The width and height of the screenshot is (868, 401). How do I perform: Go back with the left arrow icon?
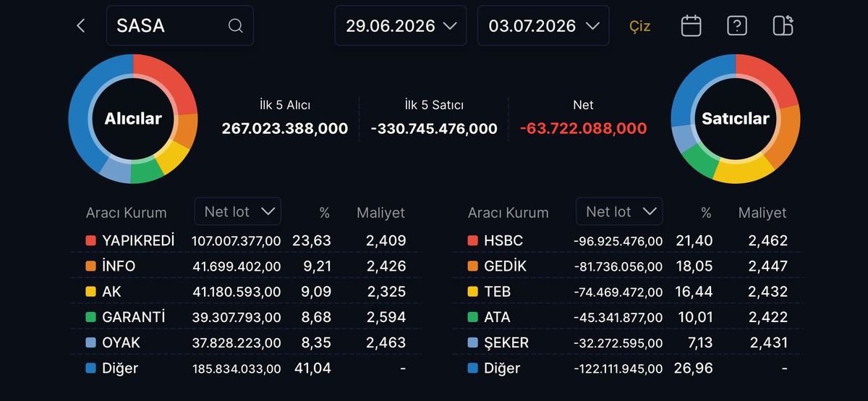[80, 26]
